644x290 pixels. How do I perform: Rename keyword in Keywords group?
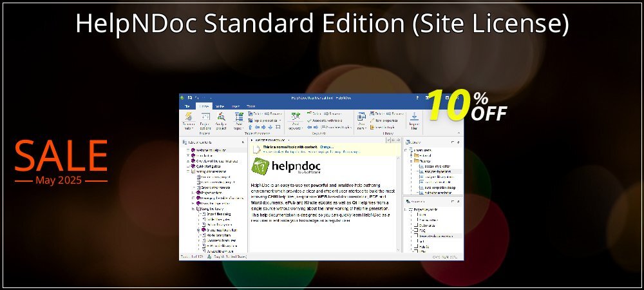[332, 114]
